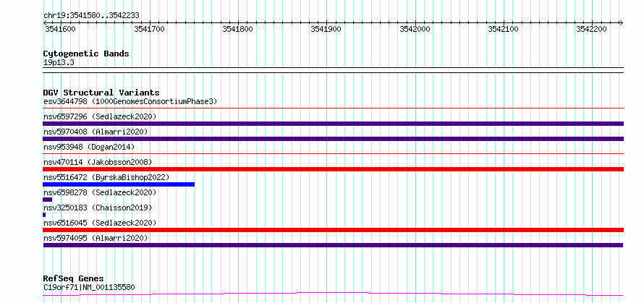Select the thin red line below the esv3644798 label
This screenshot has height=303, width=644.
coord(333,108)
